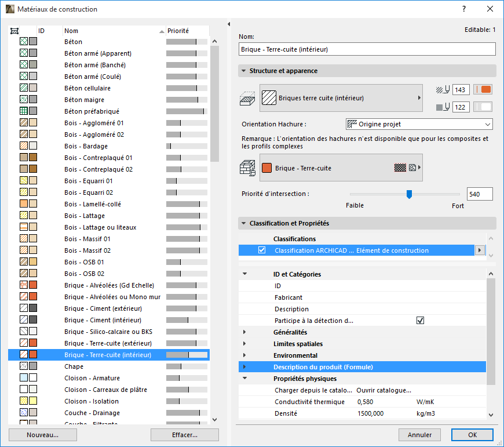Click the properties panel scroll down arrow
The height and width of the screenshot is (447, 504).
pos(491,415)
